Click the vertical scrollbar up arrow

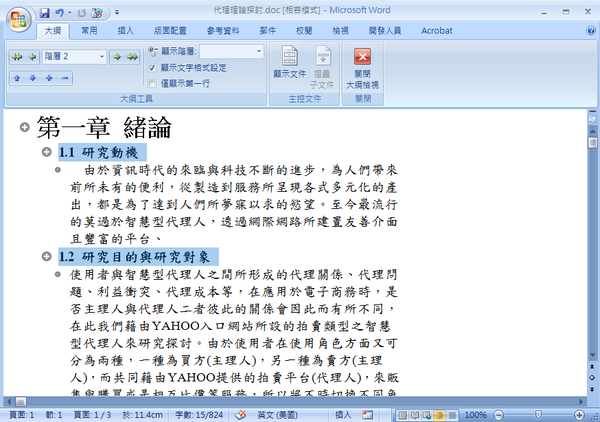click(x=592, y=131)
